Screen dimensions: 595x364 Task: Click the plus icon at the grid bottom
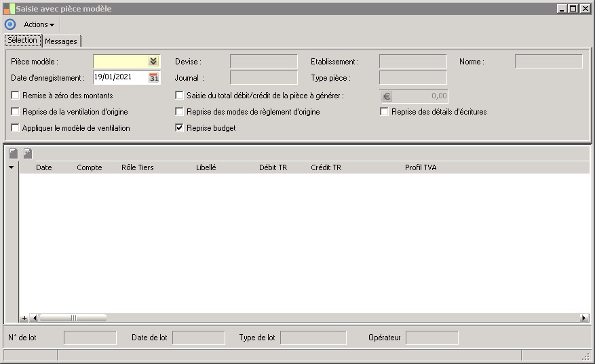pos(24,318)
